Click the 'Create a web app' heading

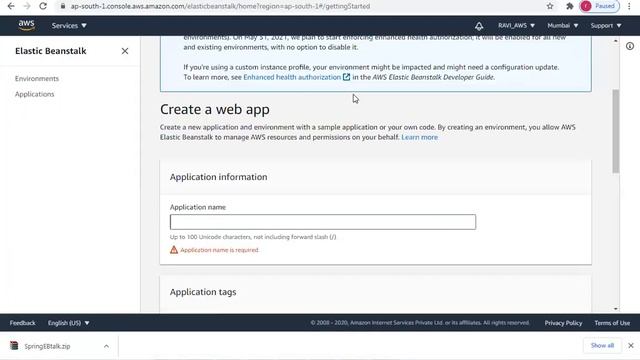pyautogui.click(x=215, y=109)
